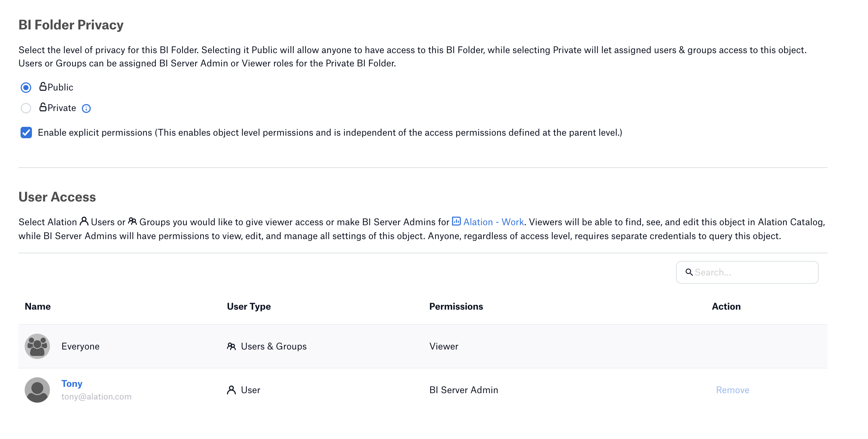Viewport: 868px width, 439px height.
Task: Click the user icon in Tony's User Type
Action: [231, 390]
